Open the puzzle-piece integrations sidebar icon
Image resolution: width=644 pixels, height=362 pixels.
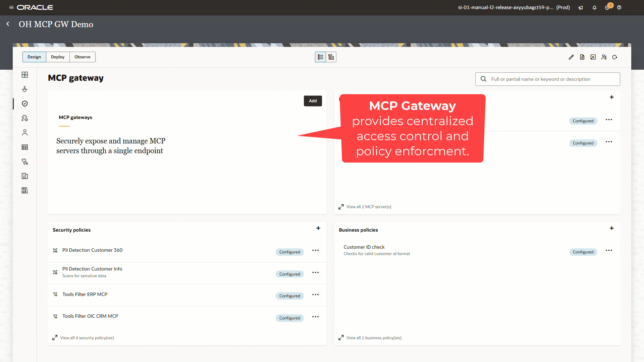coord(25,75)
